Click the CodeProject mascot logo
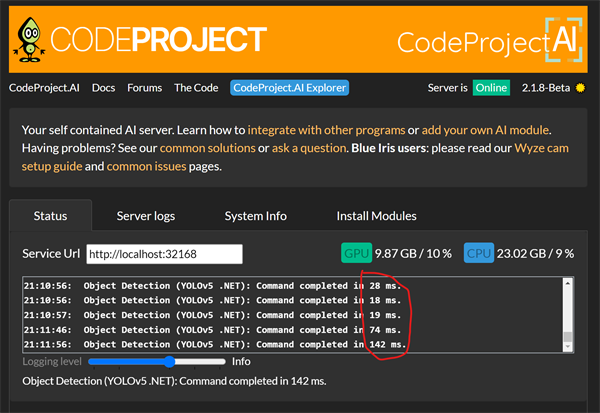Viewport: 600px width, 413px height. (29, 40)
